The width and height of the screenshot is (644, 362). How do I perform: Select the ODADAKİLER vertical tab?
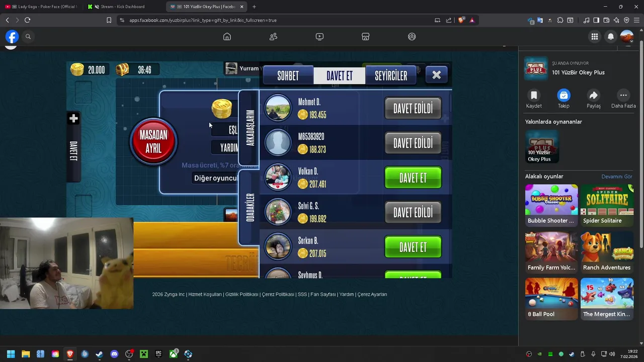(250, 207)
